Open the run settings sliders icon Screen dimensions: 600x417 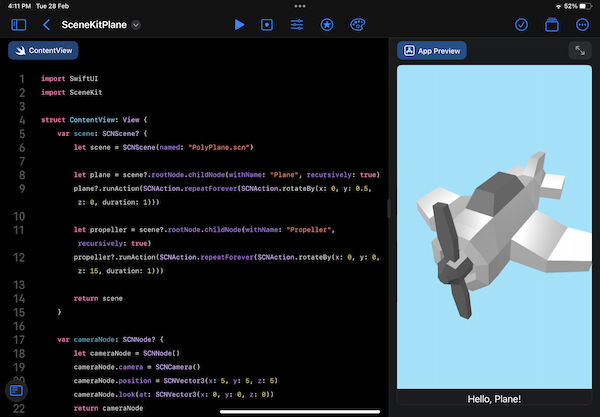pos(297,25)
